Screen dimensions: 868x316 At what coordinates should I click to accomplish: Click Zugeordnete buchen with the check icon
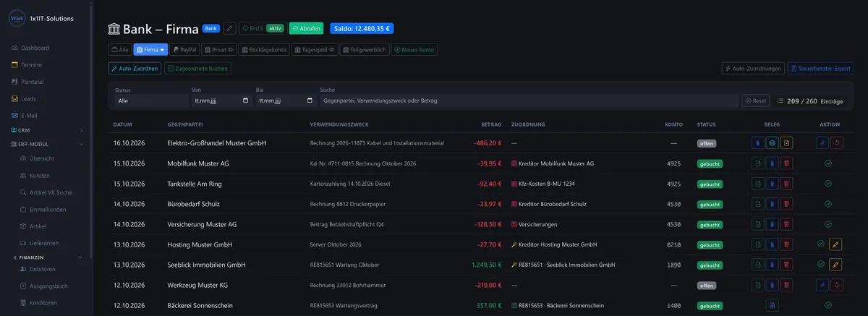tap(198, 68)
